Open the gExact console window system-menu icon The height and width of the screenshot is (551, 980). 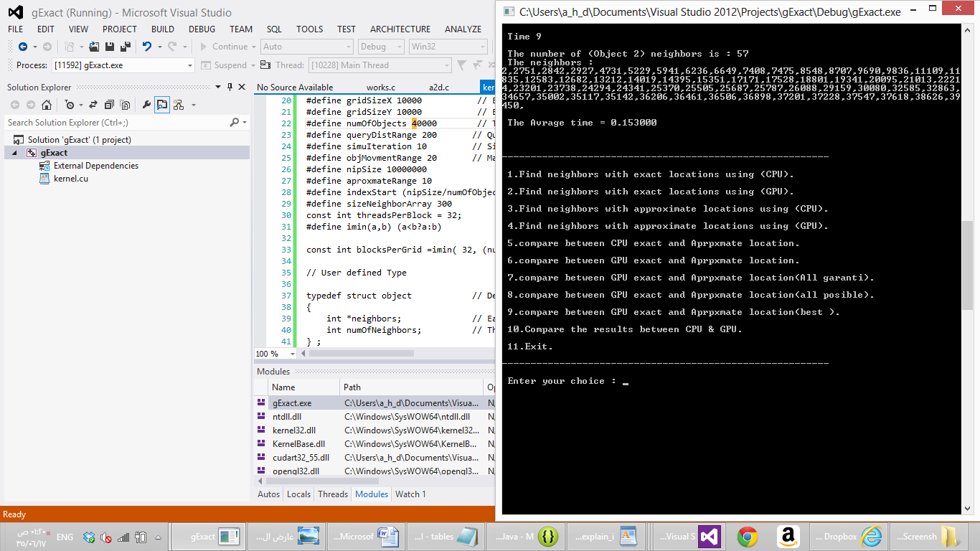pyautogui.click(x=509, y=12)
